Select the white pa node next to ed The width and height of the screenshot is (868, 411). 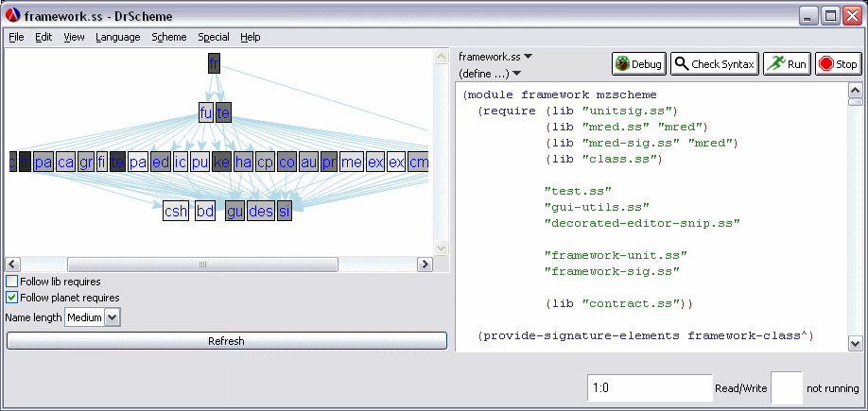coord(138,163)
